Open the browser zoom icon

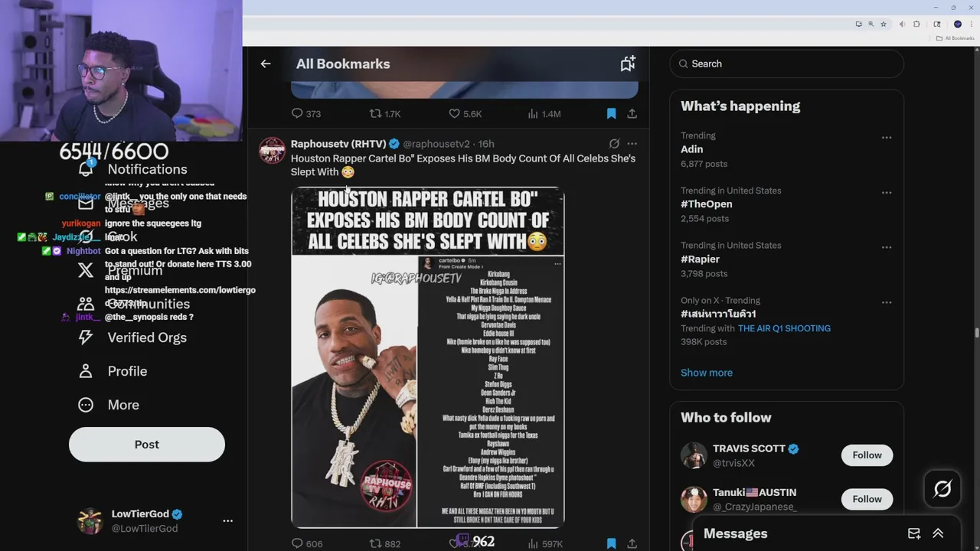tap(871, 24)
